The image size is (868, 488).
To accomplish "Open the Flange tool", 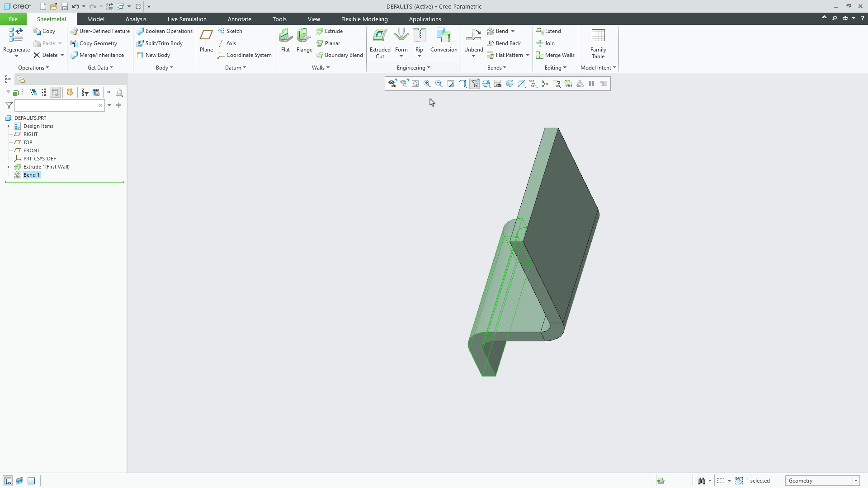I will [x=304, y=41].
